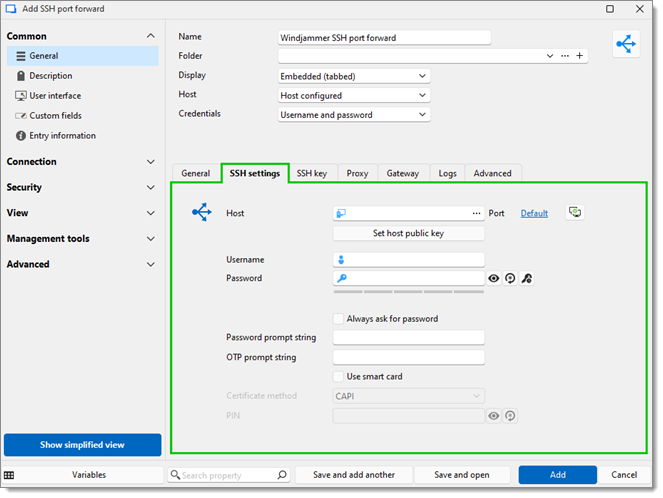Click the ellipsis in the Host field
Screen dimensions: 663x498
pos(476,214)
